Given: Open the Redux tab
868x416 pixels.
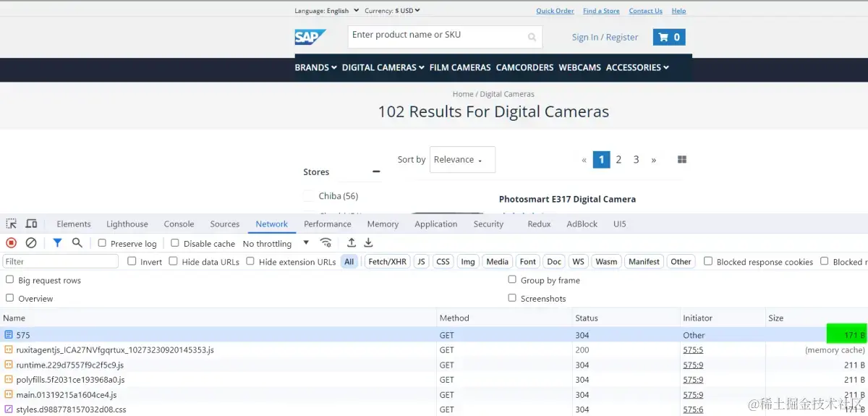Looking at the screenshot, I should pos(539,224).
